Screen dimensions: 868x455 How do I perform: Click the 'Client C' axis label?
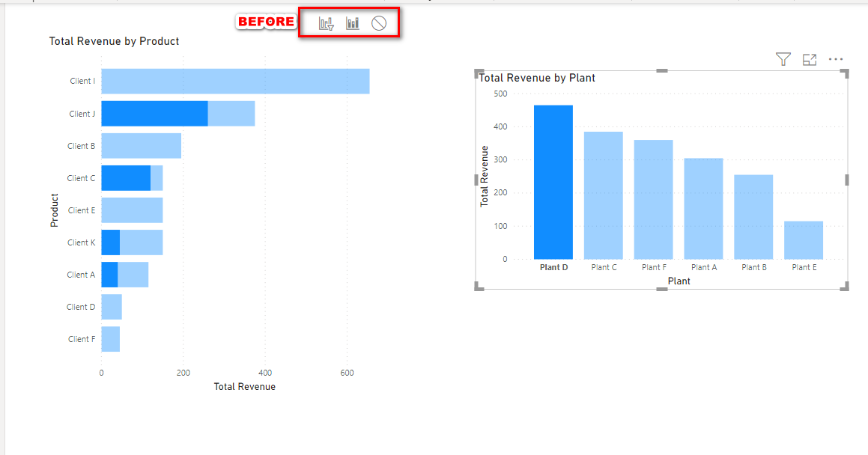(81, 178)
